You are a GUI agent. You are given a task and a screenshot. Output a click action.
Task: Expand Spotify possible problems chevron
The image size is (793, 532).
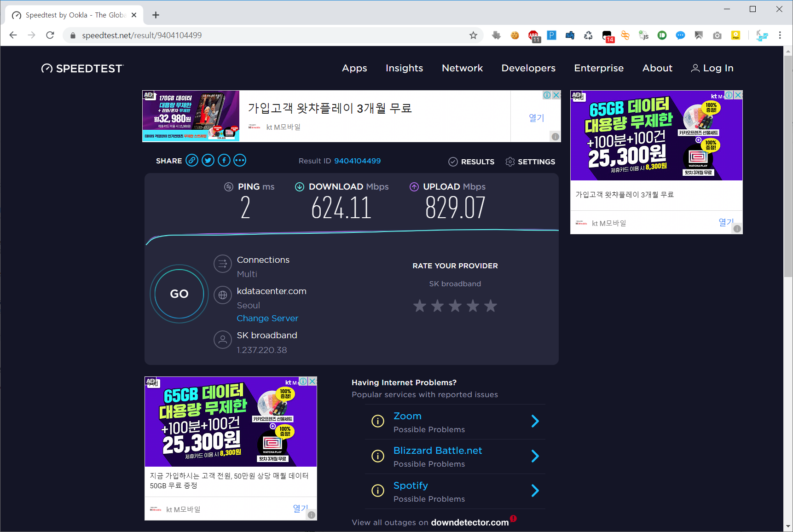(x=535, y=491)
